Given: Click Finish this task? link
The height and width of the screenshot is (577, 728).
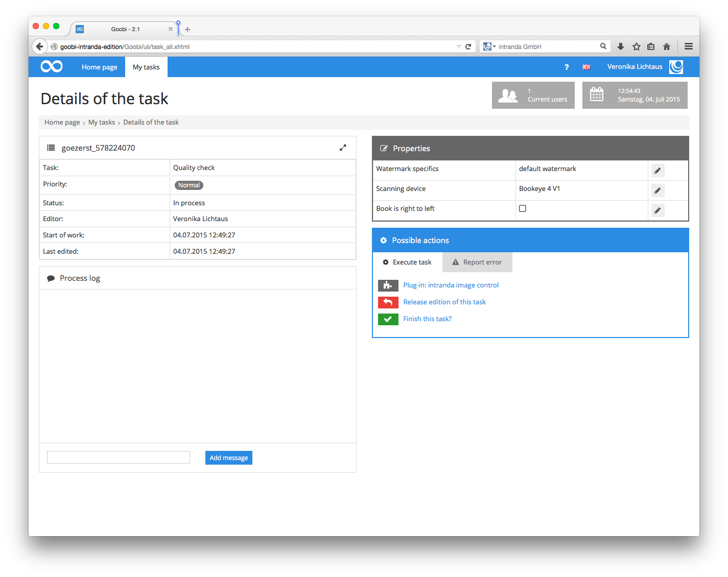Looking at the screenshot, I should click(428, 319).
